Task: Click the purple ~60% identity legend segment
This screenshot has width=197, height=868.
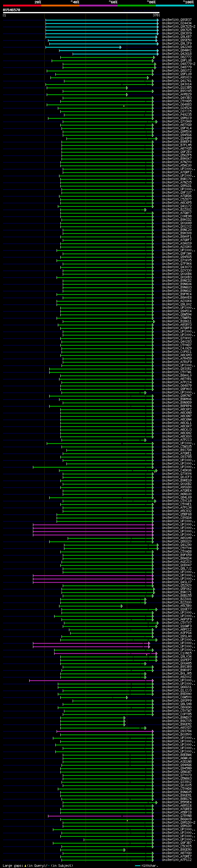Action: (98, 6)
